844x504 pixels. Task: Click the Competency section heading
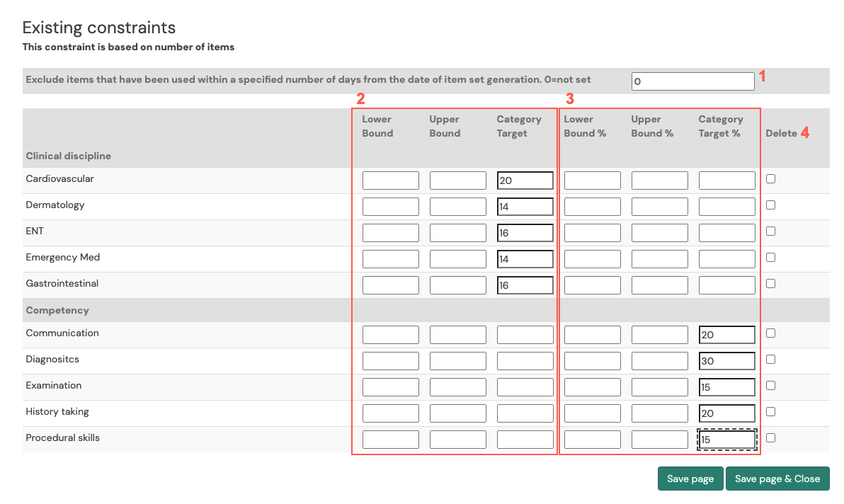pos(57,310)
